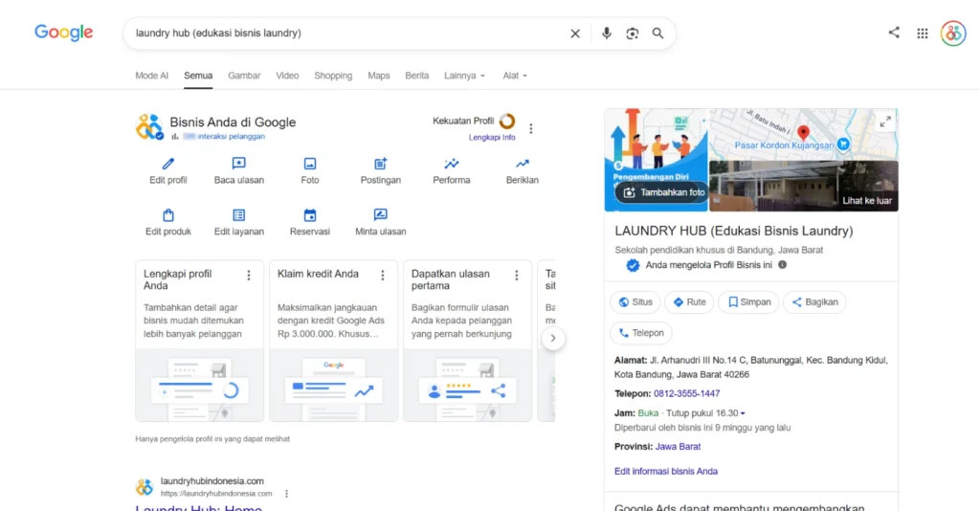The width and height of the screenshot is (980, 511).
Task: Open the Beriklan advertising option
Action: [x=522, y=170]
